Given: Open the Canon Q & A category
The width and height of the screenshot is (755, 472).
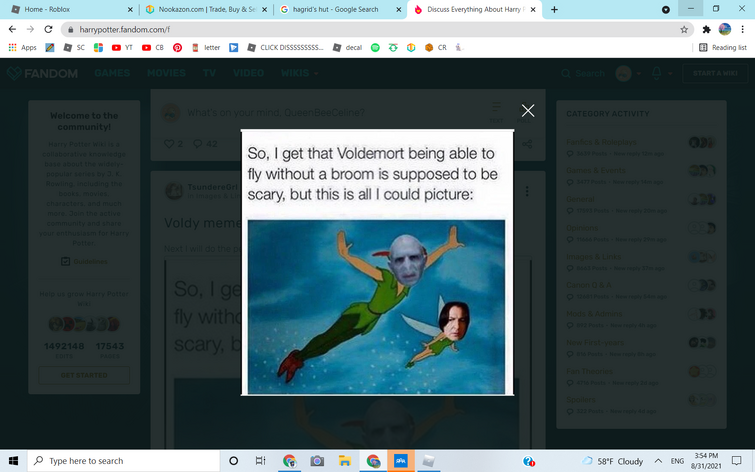Looking at the screenshot, I should (589, 285).
